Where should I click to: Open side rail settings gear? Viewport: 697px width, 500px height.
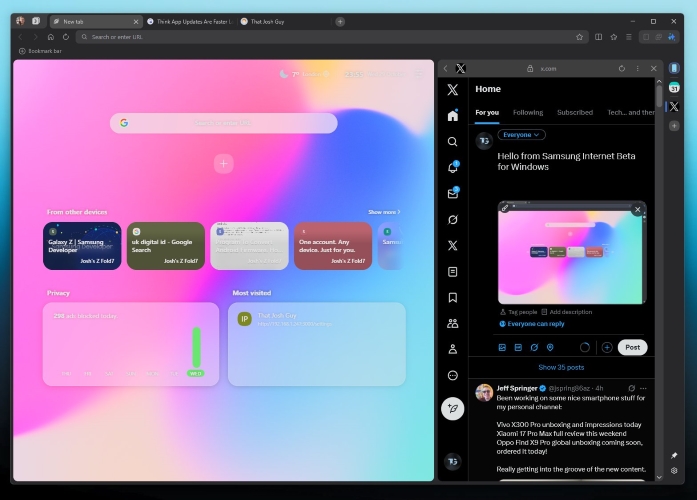coord(674,471)
